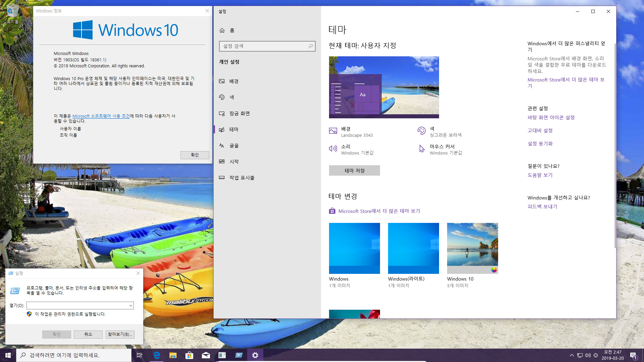Screen dimensions: 644x362
Task: Open desktop icon settings link (바탕 화면 아이콘 설정)
Action: tap(551, 118)
